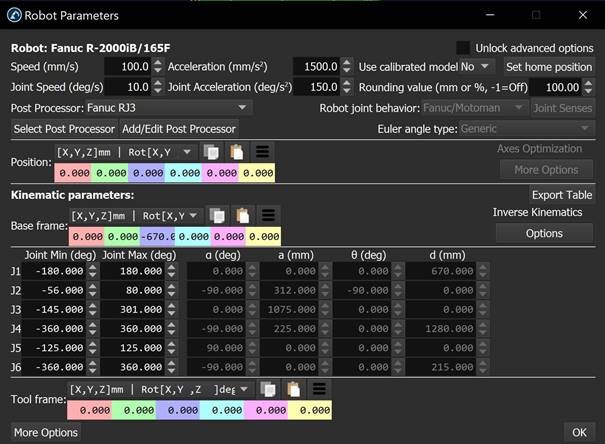The width and height of the screenshot is (605, 444).
Task: Click the pink Position X value field
Action: coord(74,173)
